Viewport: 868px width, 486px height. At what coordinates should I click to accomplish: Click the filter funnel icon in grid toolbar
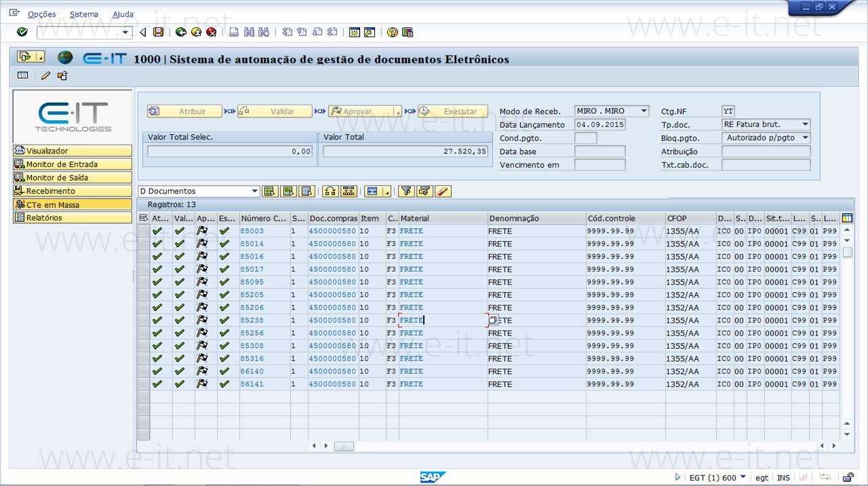coord(406,191)
